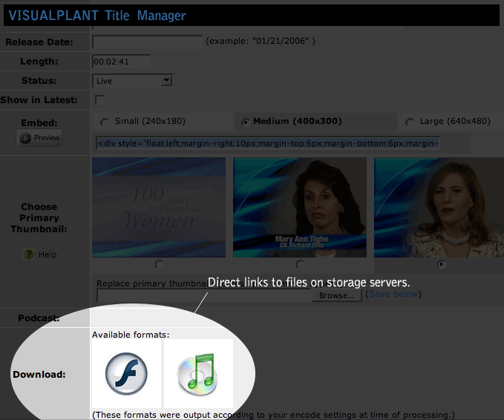Screen dimensions: 504x420
Task: Choose radio button under 100 Most Influential Women thumbnail
Action: [x=159, y=264]
